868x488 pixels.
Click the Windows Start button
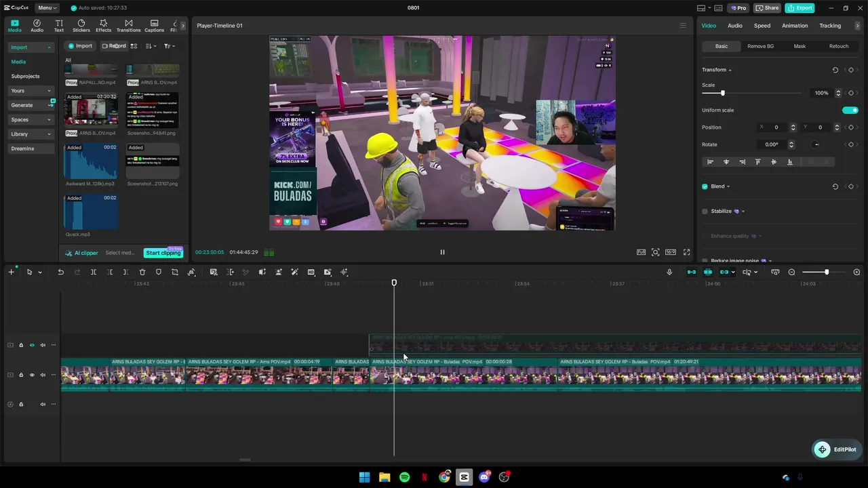[x=364, y=477]
